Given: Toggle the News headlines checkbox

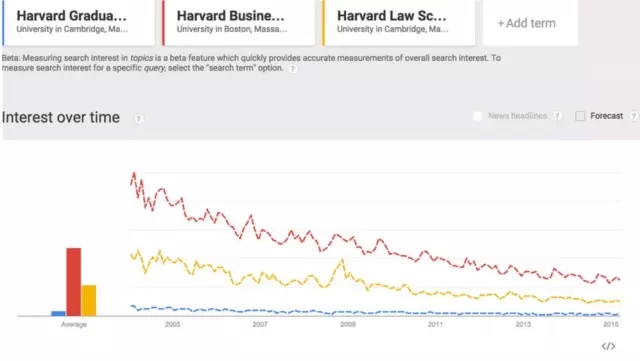Looking at the screenshot, I should point(477,116).
